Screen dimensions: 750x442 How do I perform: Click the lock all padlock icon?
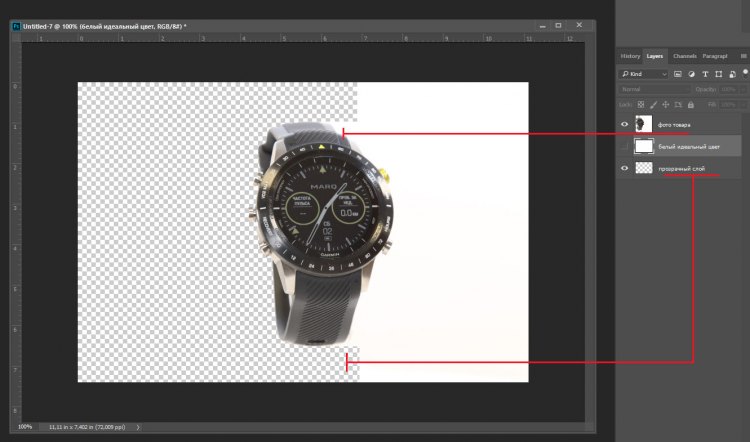691,104
